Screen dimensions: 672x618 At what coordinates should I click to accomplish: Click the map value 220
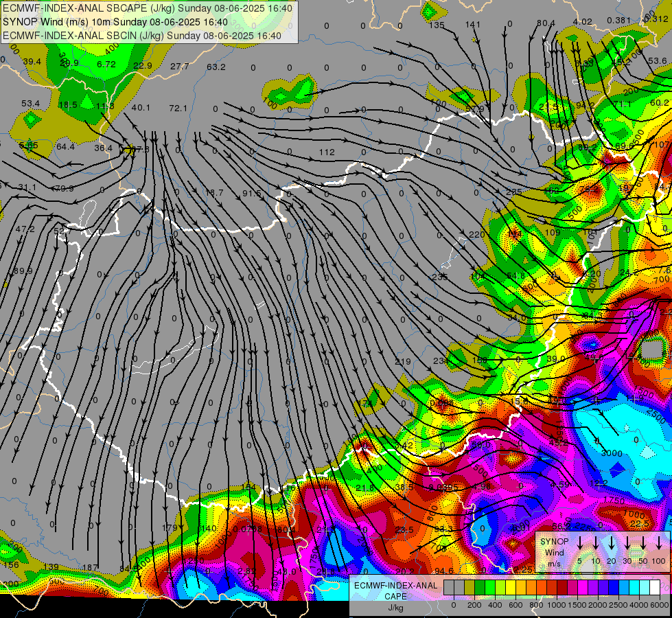[x=476, y=235]
